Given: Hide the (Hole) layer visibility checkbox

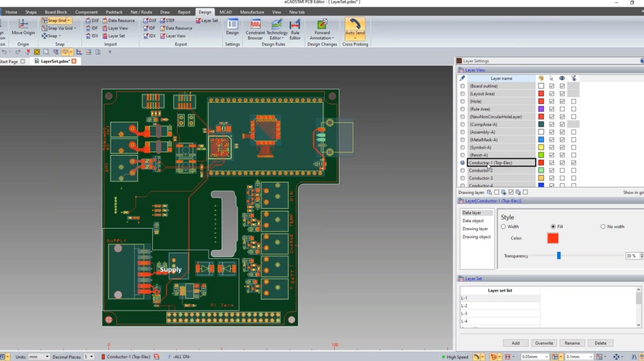Looking at the screenshot, I should coord(562,101).
